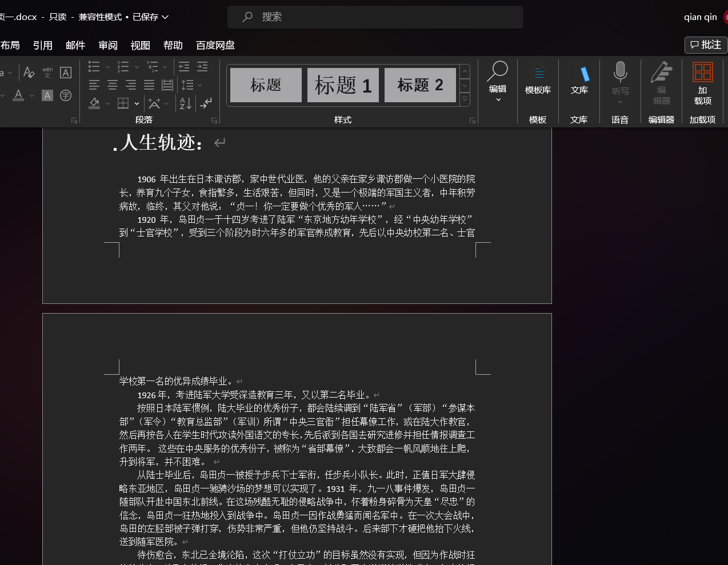Select the 标题 style
The height and width of the screenshot is (565, 728).
(x=266, y=85)
